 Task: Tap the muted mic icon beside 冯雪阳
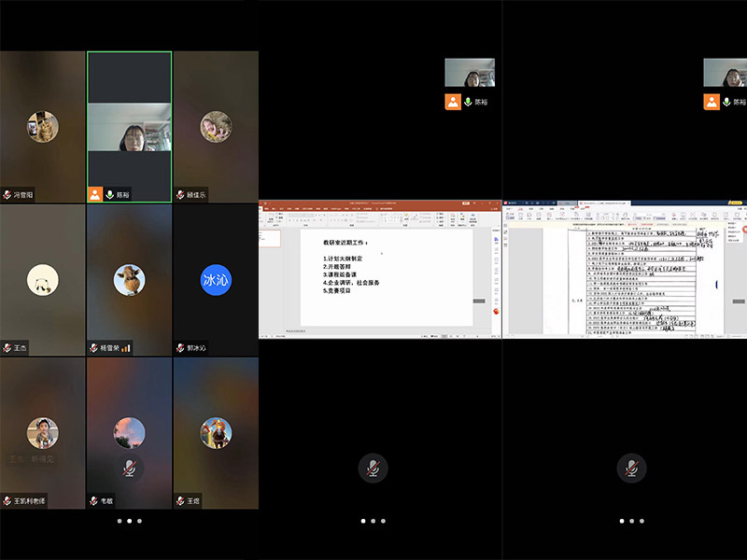7,195
